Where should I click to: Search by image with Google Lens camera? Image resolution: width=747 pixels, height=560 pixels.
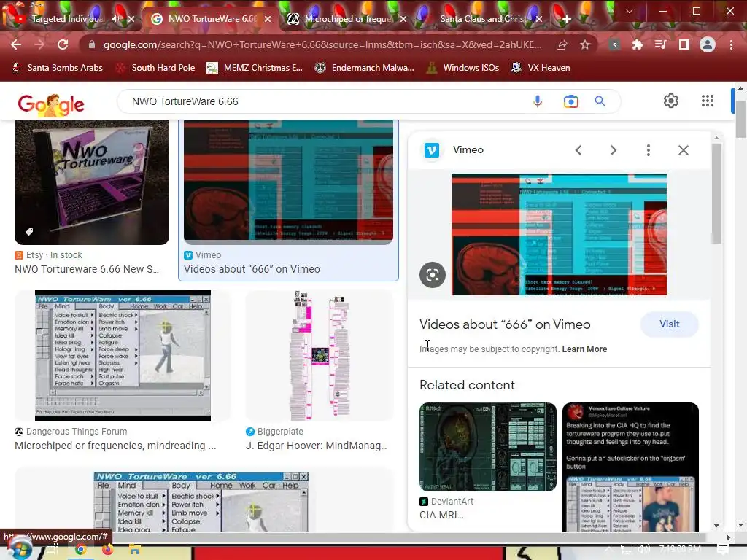pos(570,101)
